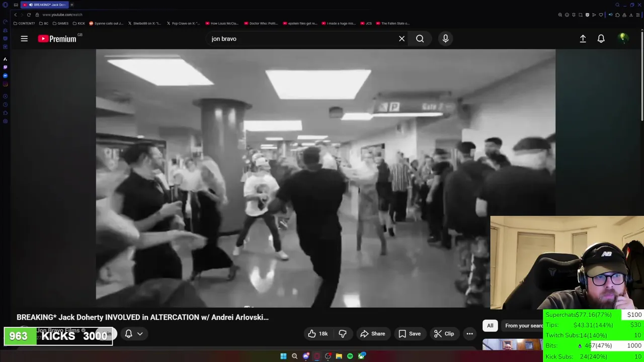Switch to the 'BREAKING* Jack Doh' browser tab
644x362 pixels.
(x=44, y=5)
